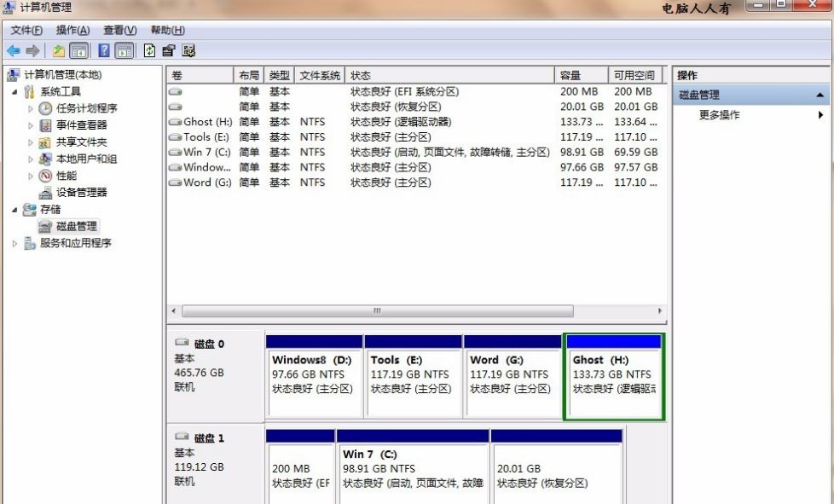The height and width of the screenshot is (504, 834).
Task: Select the 计算机管理(本地) root node
Action: click(63, 74)
